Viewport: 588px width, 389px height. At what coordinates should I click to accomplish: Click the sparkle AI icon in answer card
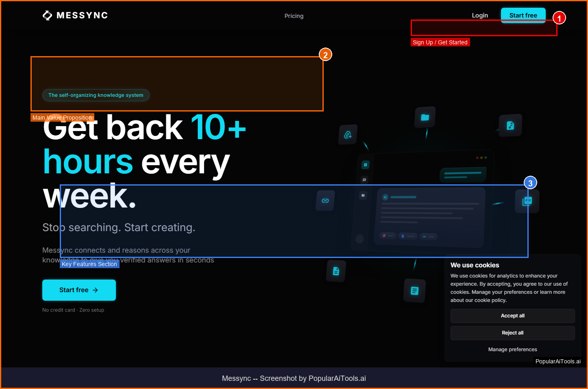[x=385, y=197]
